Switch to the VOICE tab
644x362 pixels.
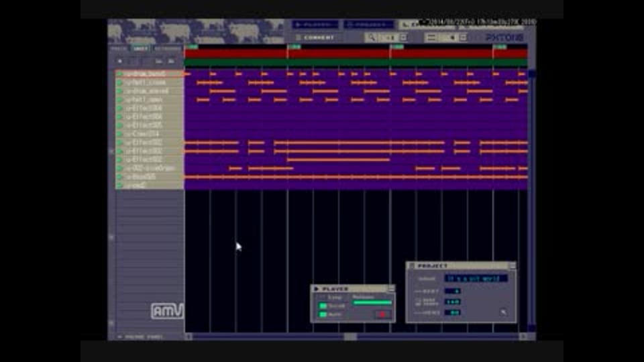(x=119, y=48)
